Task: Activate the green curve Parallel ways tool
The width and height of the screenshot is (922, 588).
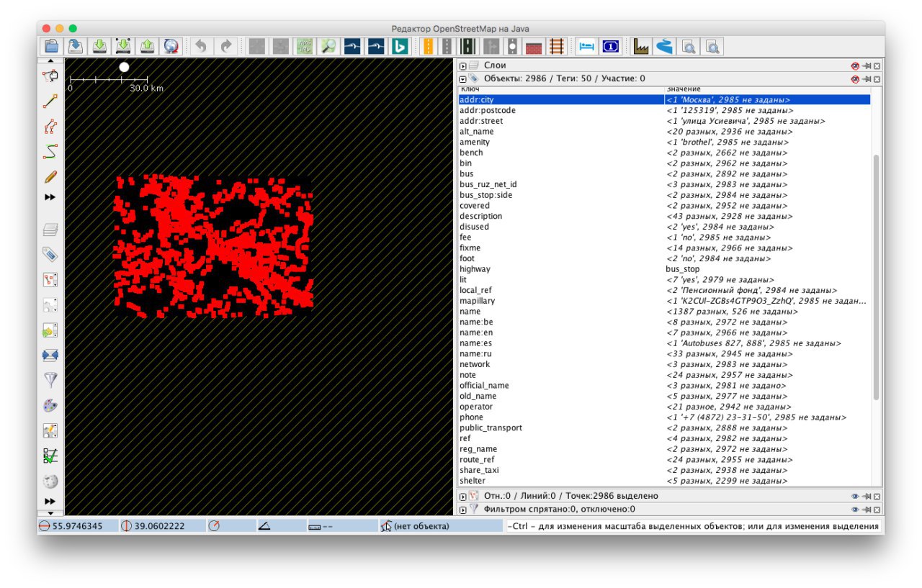Action: click(50, 152)
